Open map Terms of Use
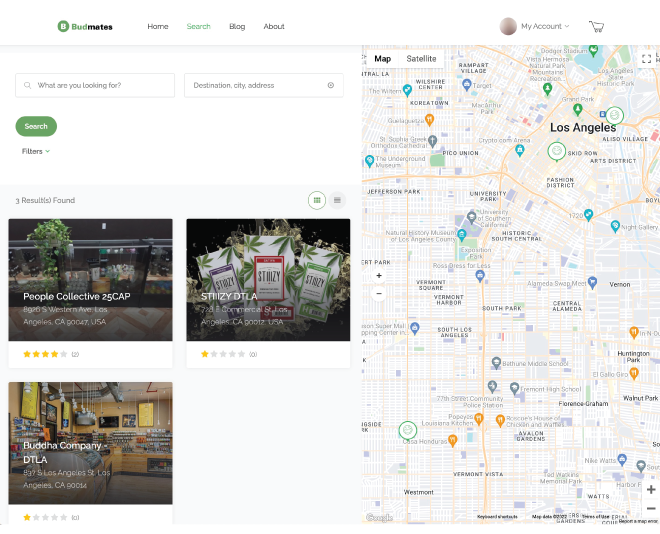660x534 pixels. tap(596, 517)
